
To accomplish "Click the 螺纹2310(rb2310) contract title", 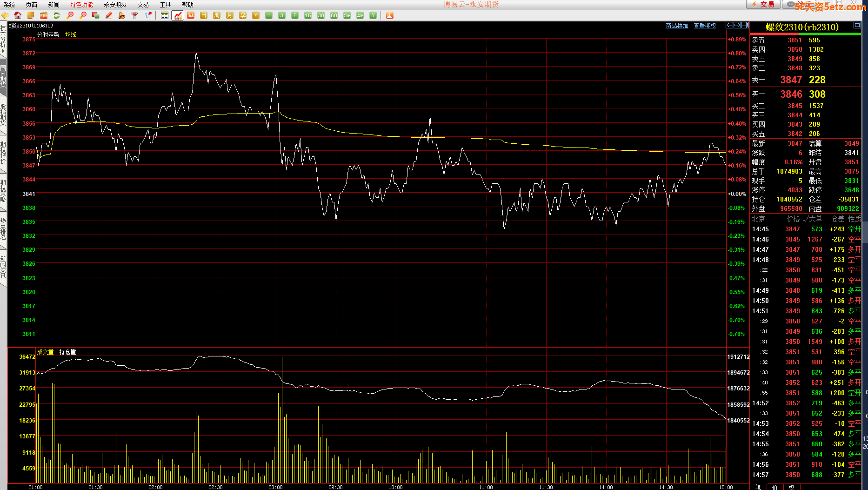I will [802, 27].
